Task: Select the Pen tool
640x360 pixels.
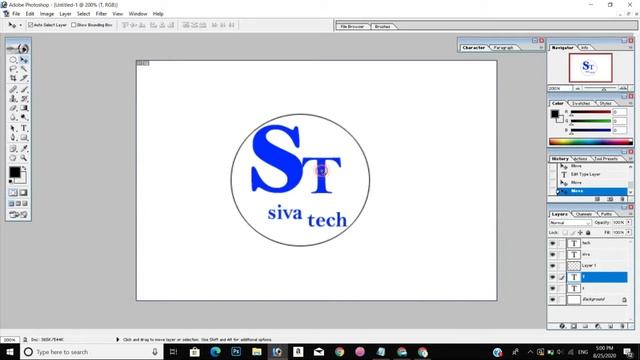Action: click(x=13, y=138)
